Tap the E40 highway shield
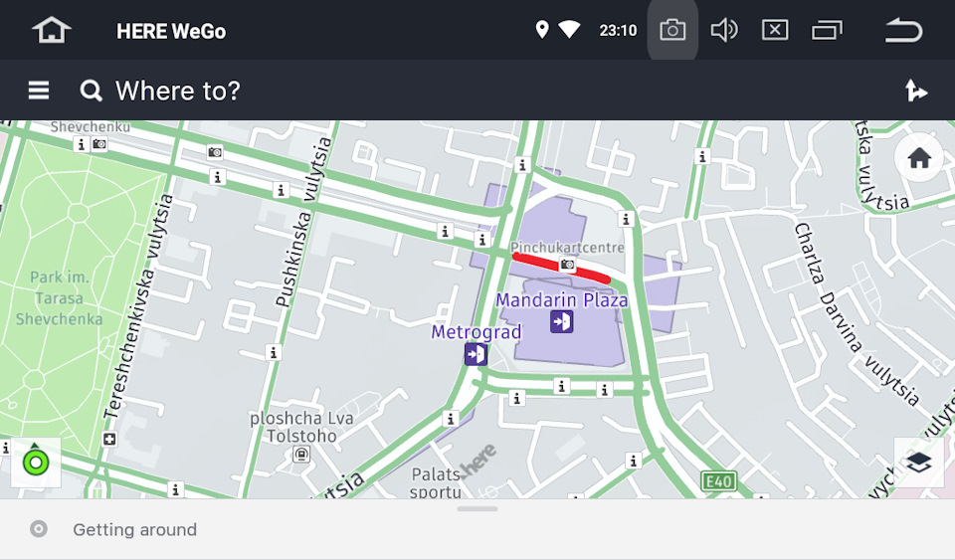 coord(718,481)
